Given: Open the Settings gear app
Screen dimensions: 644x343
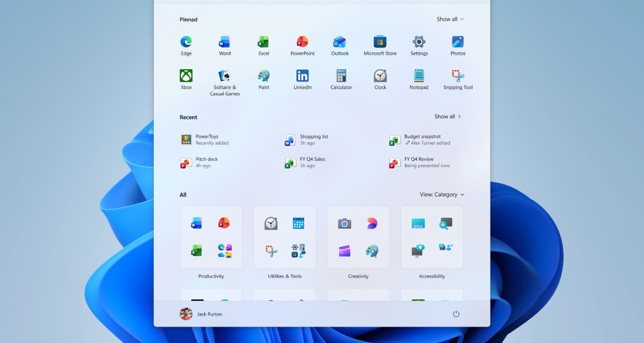Looking at the screenshot, I should (x=419, y=46).
